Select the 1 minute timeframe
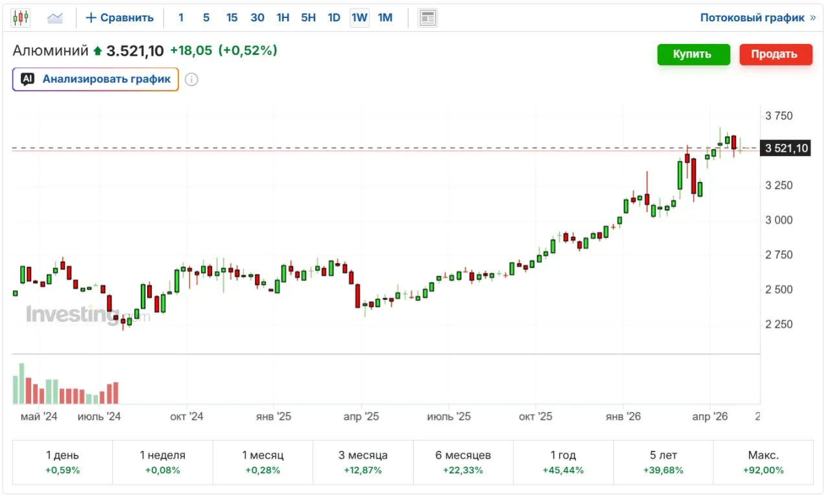830x504 pixels. click(181, 17)
